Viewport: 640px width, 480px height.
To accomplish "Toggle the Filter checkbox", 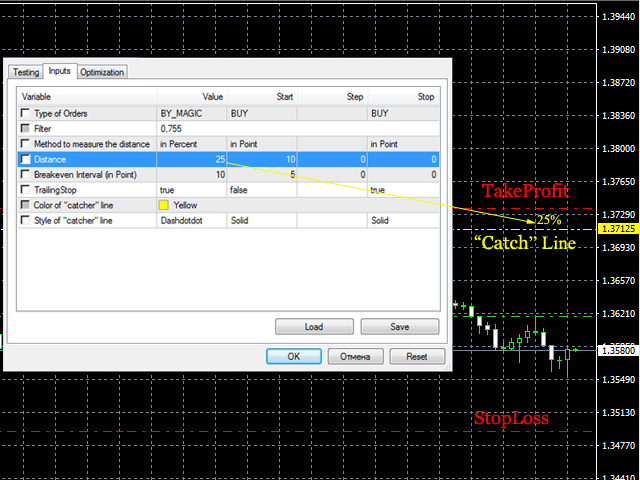I will (x=25, y=128).
